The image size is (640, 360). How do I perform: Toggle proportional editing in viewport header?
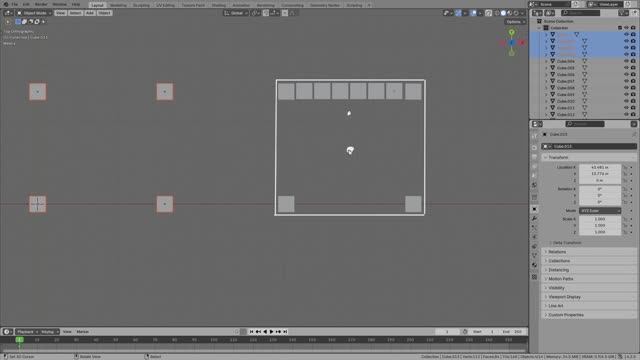click(x=285, y=13)
